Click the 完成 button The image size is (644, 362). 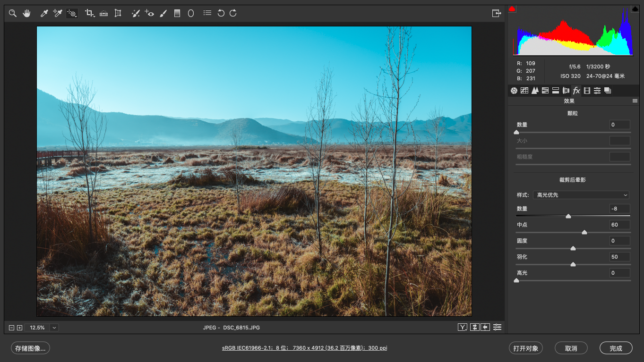coord(616,348)
